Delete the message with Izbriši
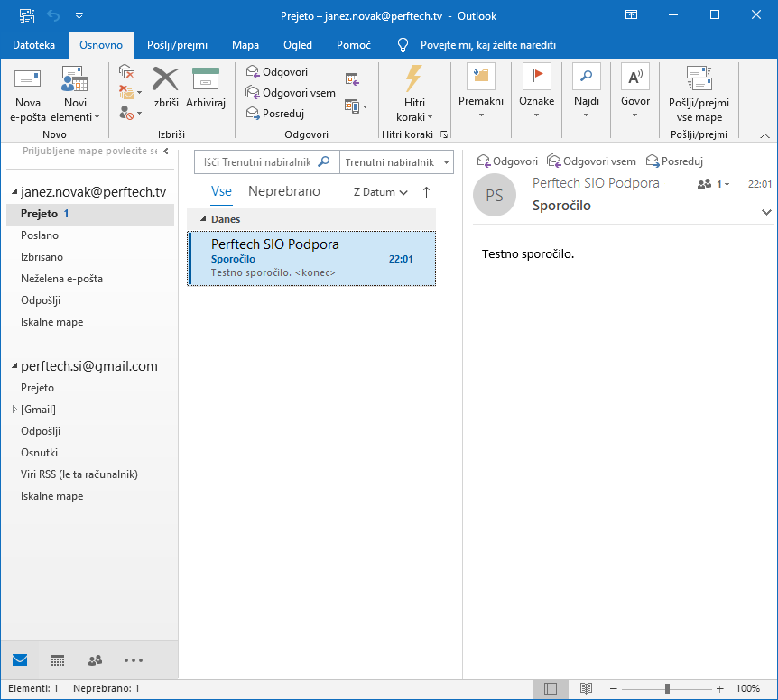This screenshot has height=700, width=778. (165, 87)
